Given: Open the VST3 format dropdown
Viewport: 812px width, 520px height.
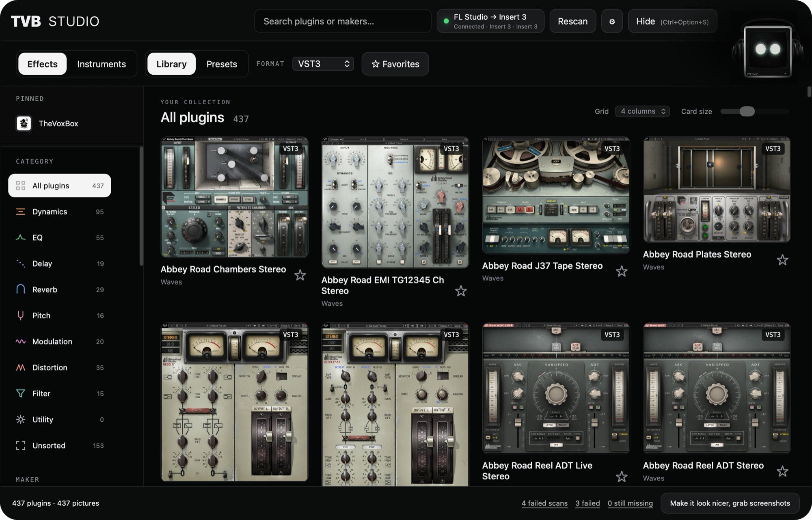Looking at the screenshot, I should click(323, 64).
